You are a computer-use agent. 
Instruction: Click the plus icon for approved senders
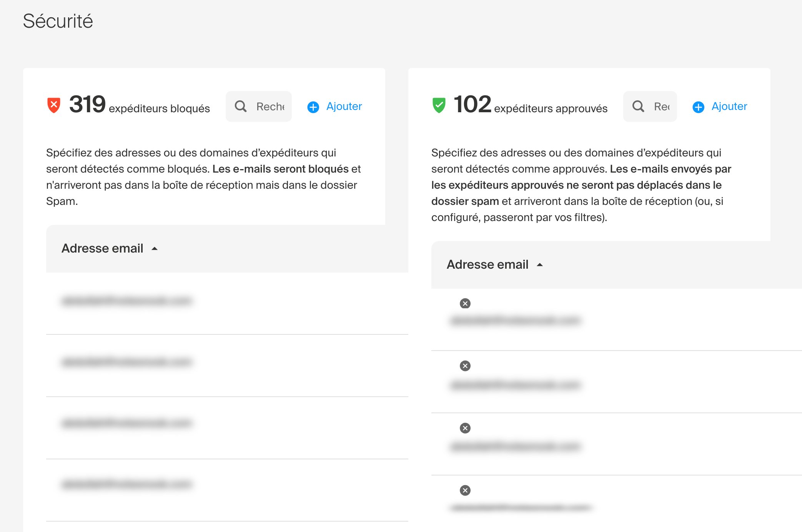(x=699, y=107)
